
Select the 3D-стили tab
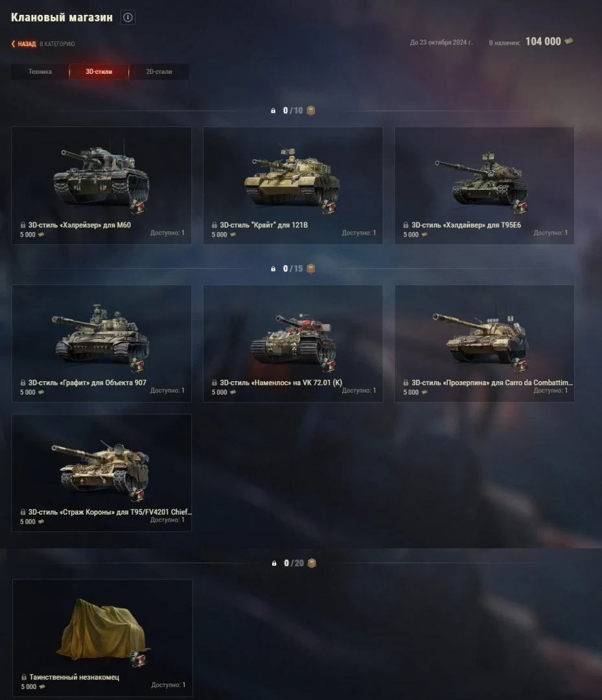coord(99,72)
